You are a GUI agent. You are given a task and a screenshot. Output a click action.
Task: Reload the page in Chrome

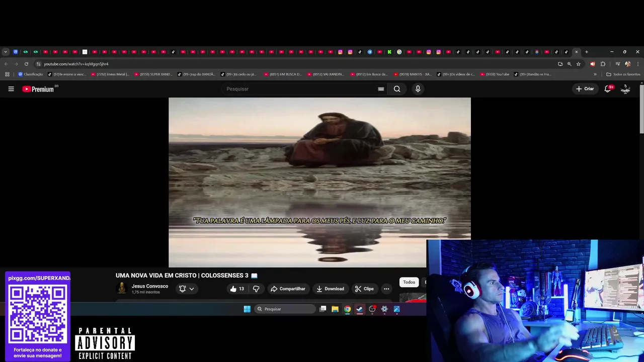pyautogui.click(x=26, y=64)
